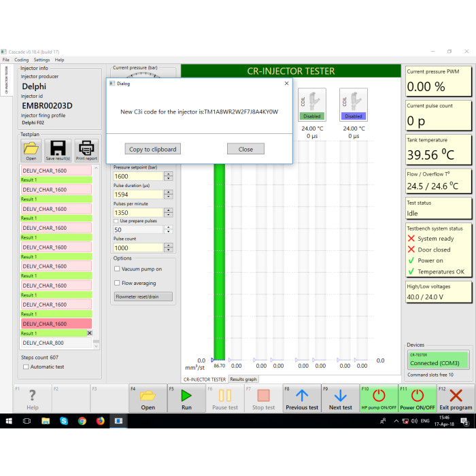The width and height of the screenshot is (476, 476).
Task: Enable the Flow averaging checkbox
Action: pos(117,283)
